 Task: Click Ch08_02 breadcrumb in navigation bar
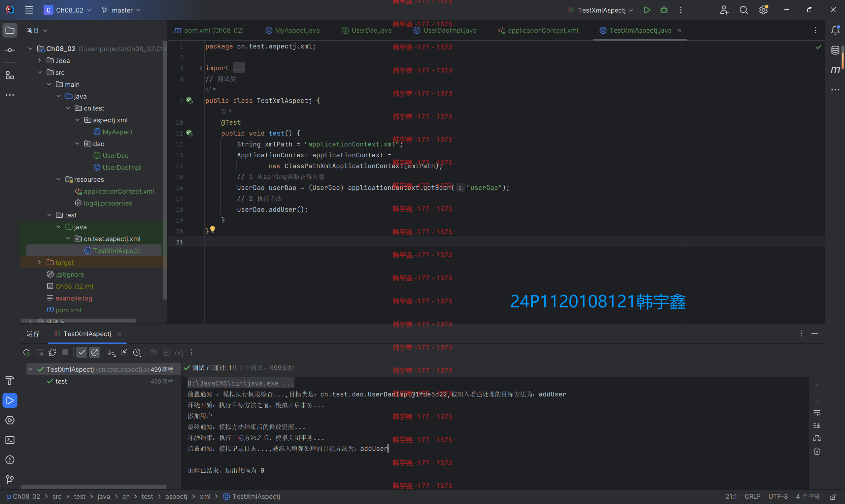(24, 496)
